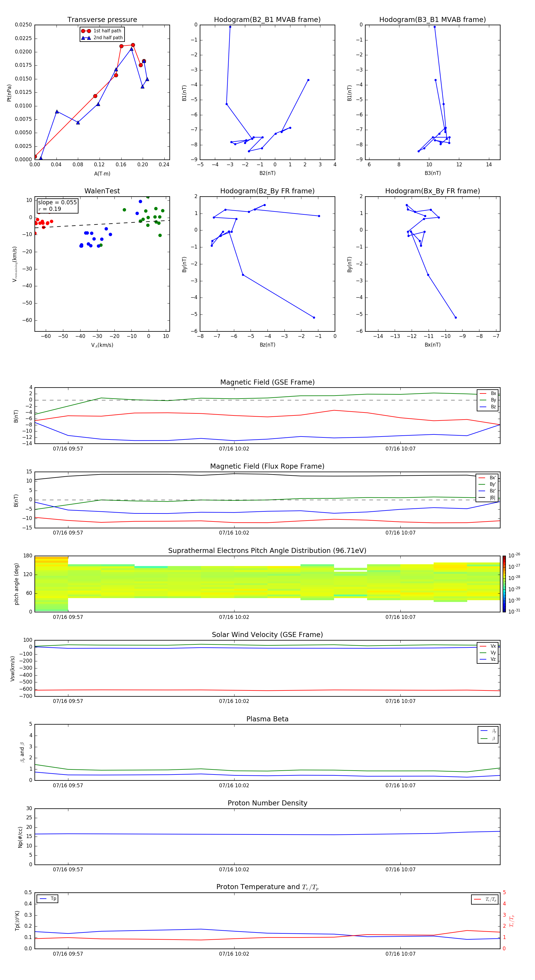The height and width of the screenshot is (980, 535).
Task: Click the lowest data point in Bx_By hodogram
Action: (x=455, y=318)
